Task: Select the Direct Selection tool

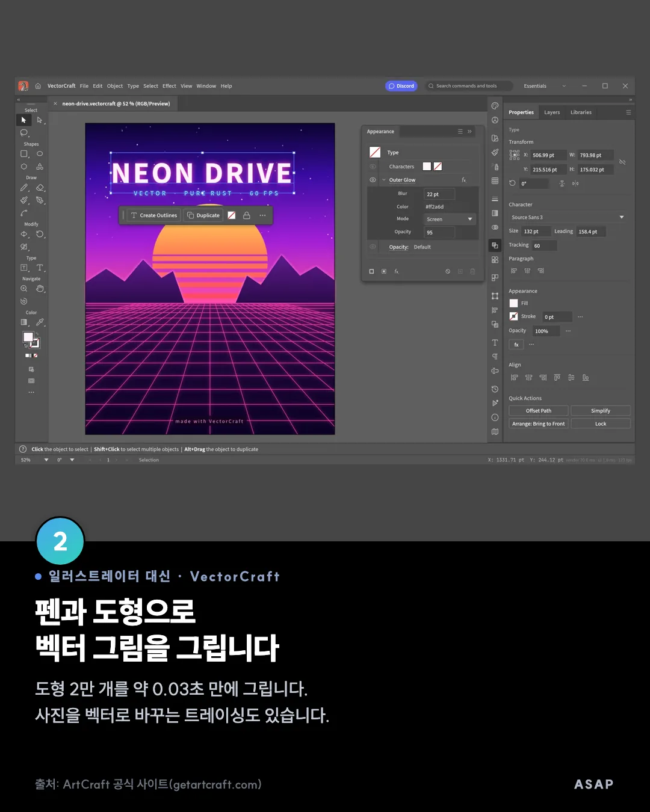Action: (40, 120)
